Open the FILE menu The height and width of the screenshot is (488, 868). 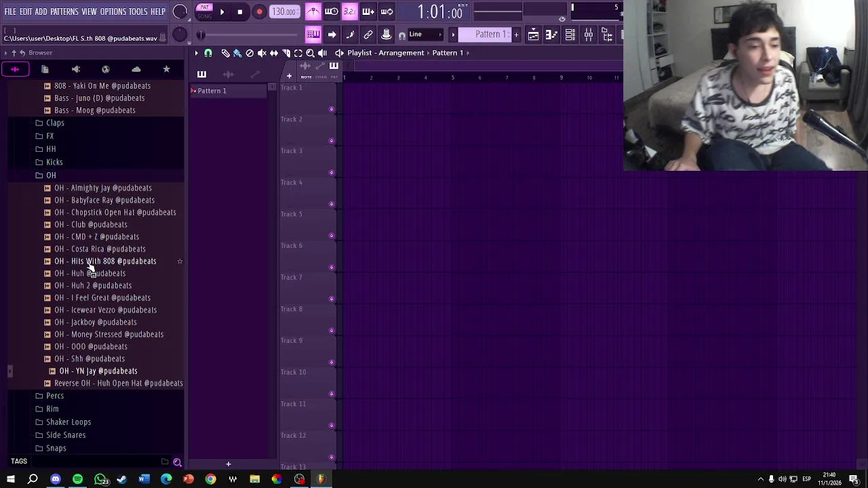pyautogui.click(x=10, y=12)
